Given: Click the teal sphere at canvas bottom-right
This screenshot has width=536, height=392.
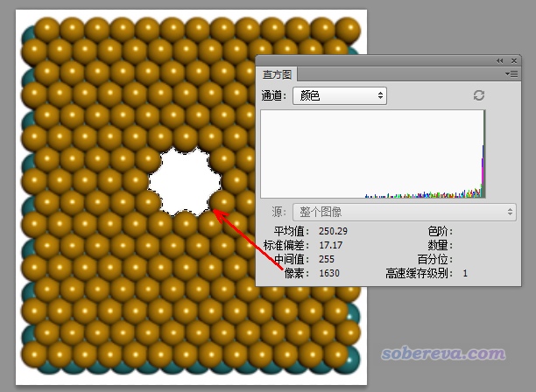Looking at the screenshot, I should (351, 357).
